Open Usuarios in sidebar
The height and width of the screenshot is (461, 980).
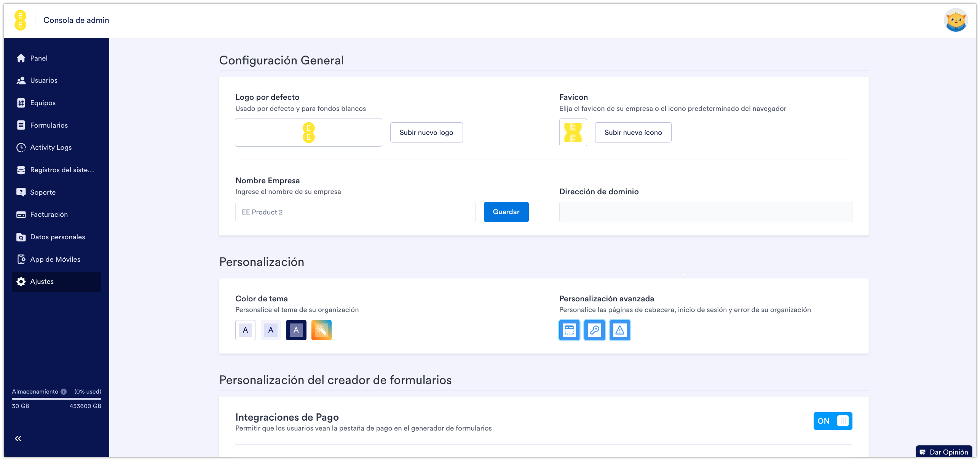point(44,80)
